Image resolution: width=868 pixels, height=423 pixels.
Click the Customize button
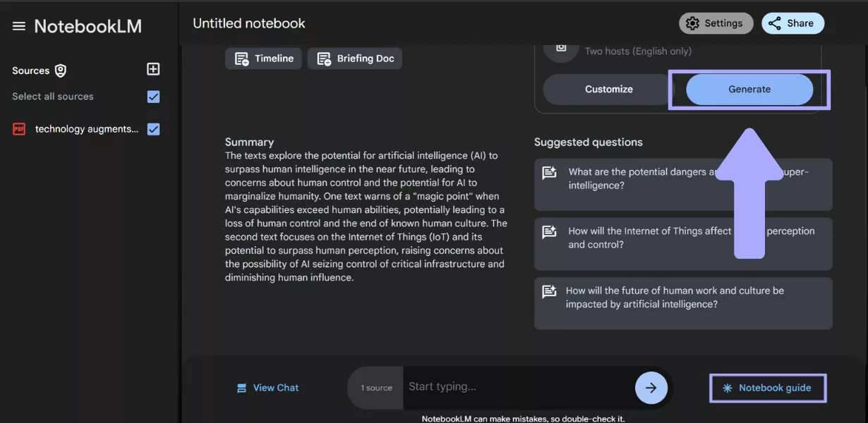[610, 89]
